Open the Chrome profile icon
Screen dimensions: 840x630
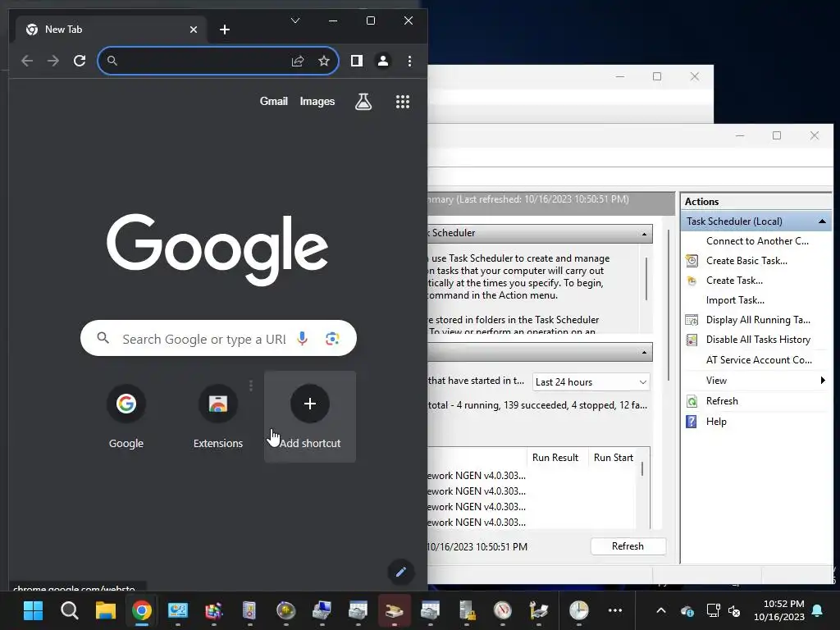tap(383, 61)
